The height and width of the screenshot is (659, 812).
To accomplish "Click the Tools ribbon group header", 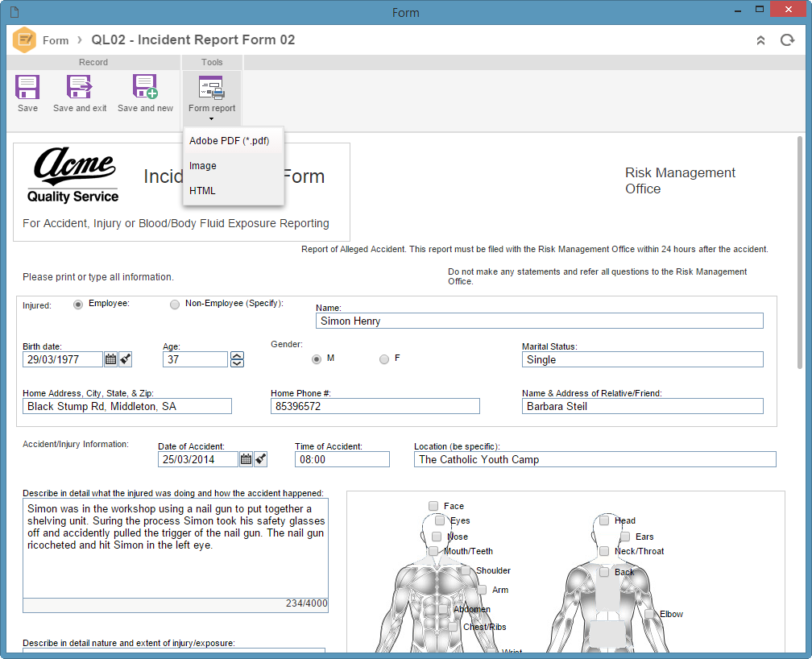I will click(212, 62).
